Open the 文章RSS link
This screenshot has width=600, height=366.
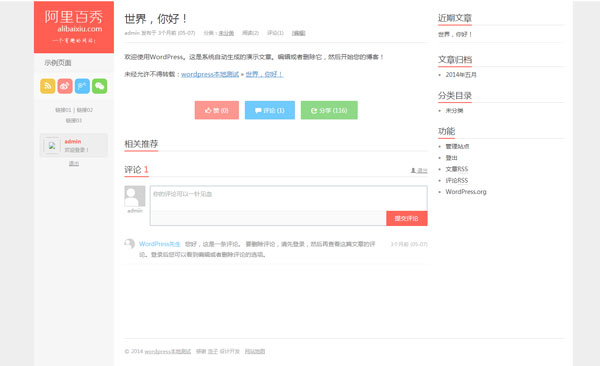click(x=457, y=169)
